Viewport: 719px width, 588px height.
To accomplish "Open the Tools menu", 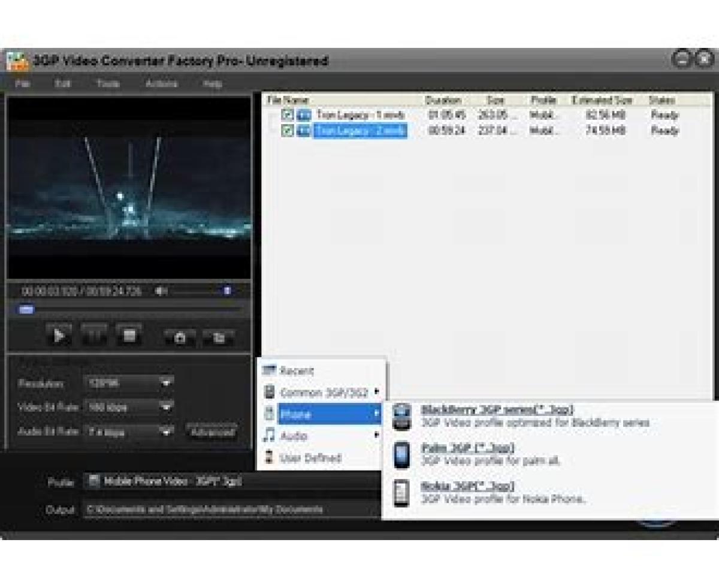I will (108, 84).
